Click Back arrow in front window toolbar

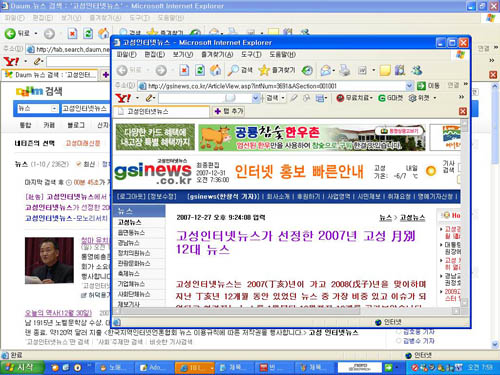coord(122,70)
